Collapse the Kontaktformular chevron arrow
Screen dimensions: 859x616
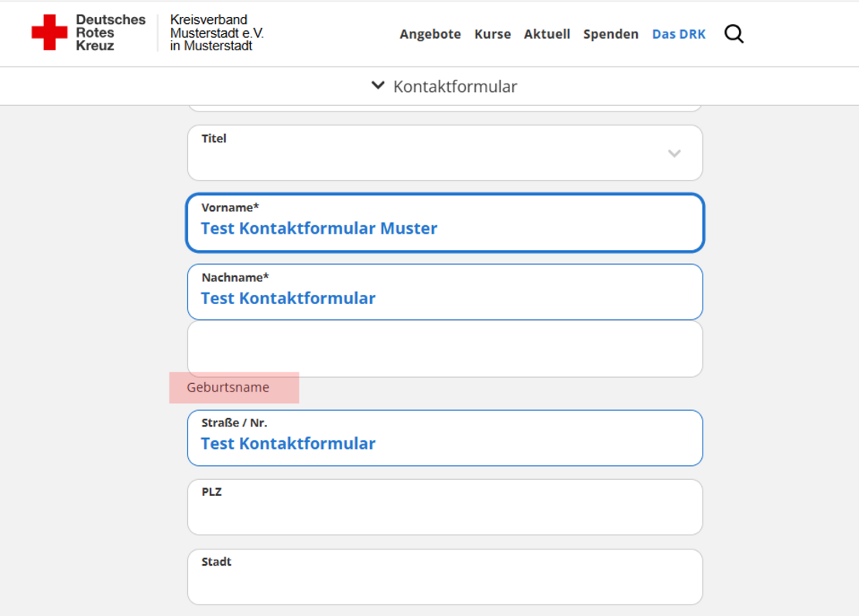[378, 86]
